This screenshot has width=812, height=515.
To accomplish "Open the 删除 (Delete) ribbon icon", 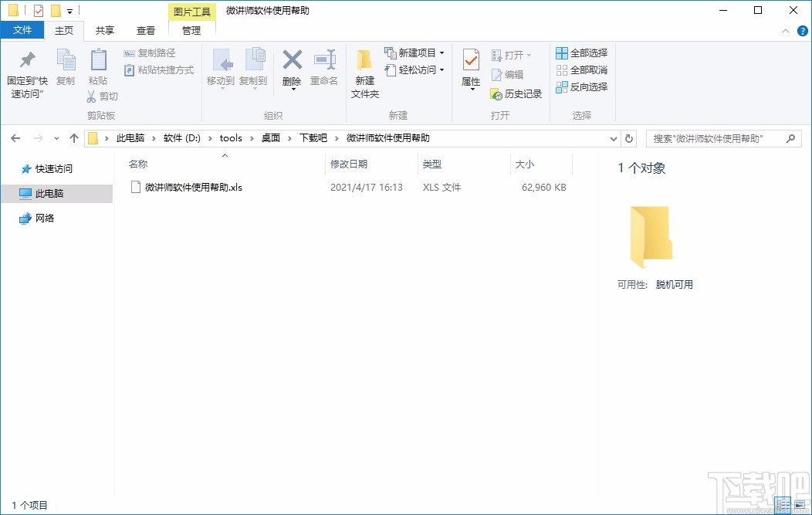I will pyautogui.click(x=292, y=69).
